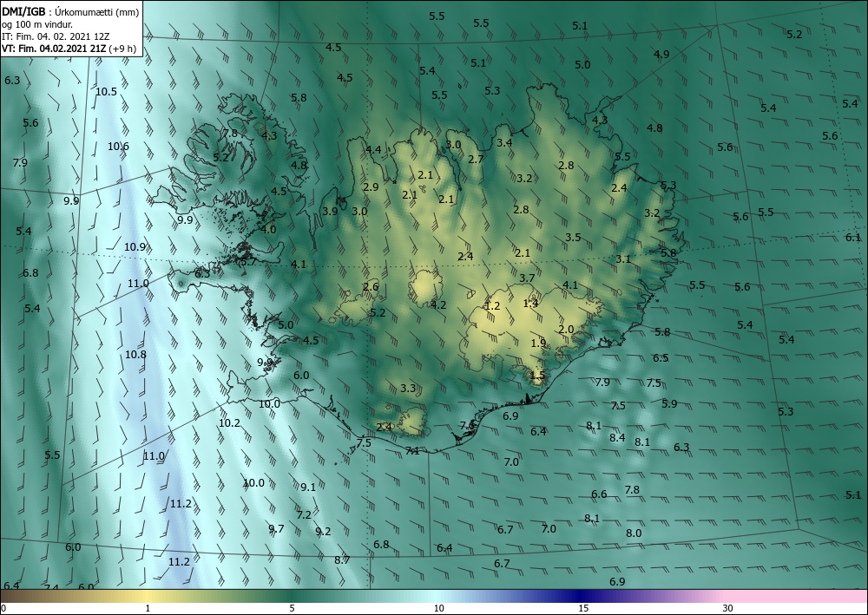Click the map value '8.0'
This screenshot has height=615, width=868.
pos(634,533)
